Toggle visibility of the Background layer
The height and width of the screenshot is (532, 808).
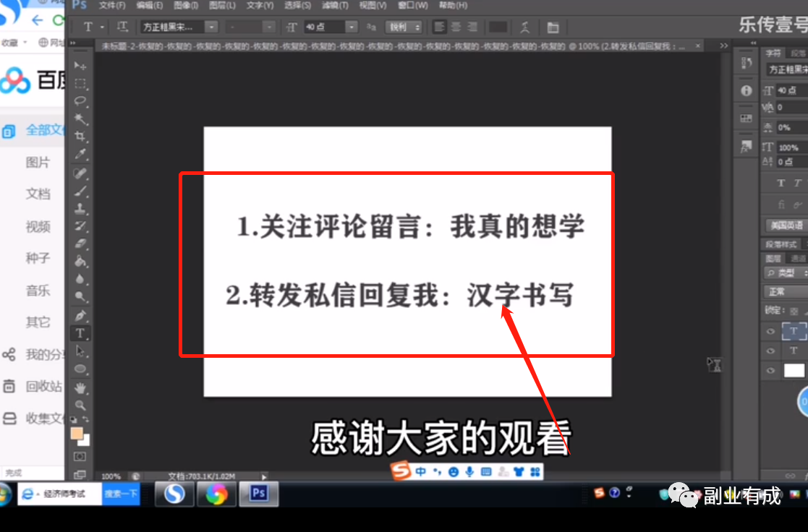(x=770, y=371)
